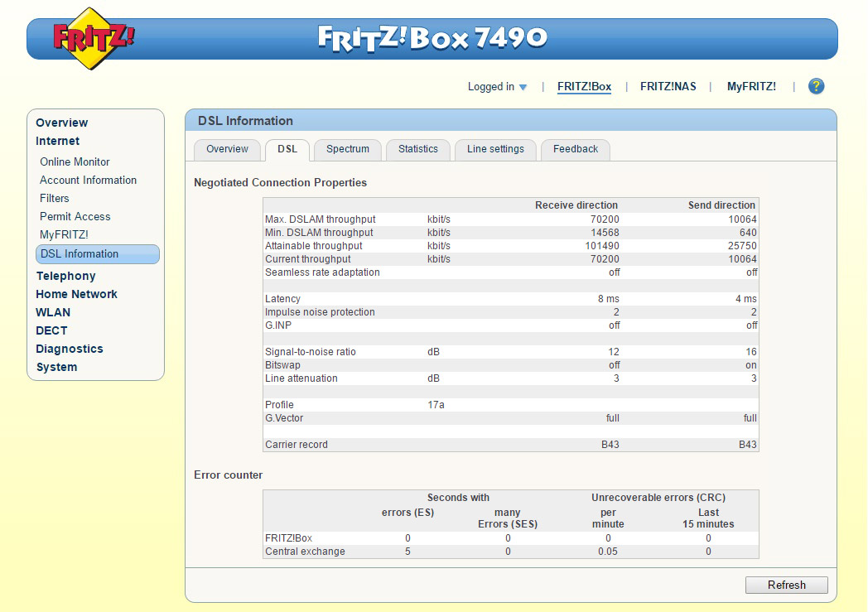
Task: Open Account Information in sidebar
Action: [x=88, y=180]
